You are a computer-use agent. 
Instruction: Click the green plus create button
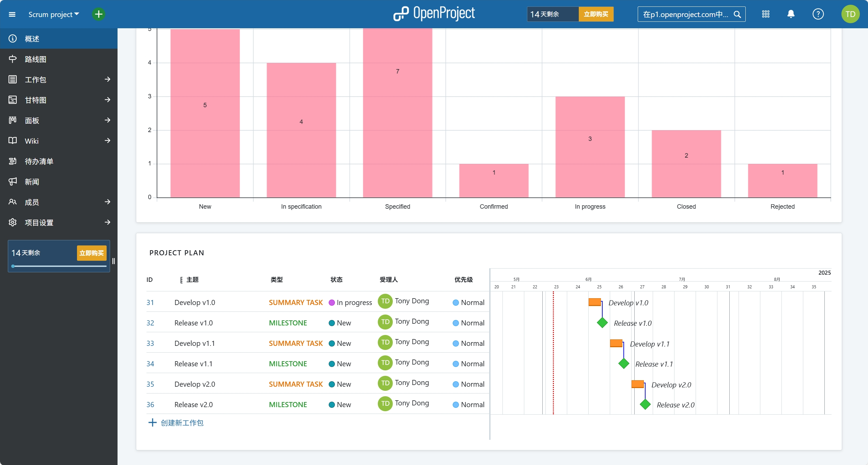tap(98, 14)
